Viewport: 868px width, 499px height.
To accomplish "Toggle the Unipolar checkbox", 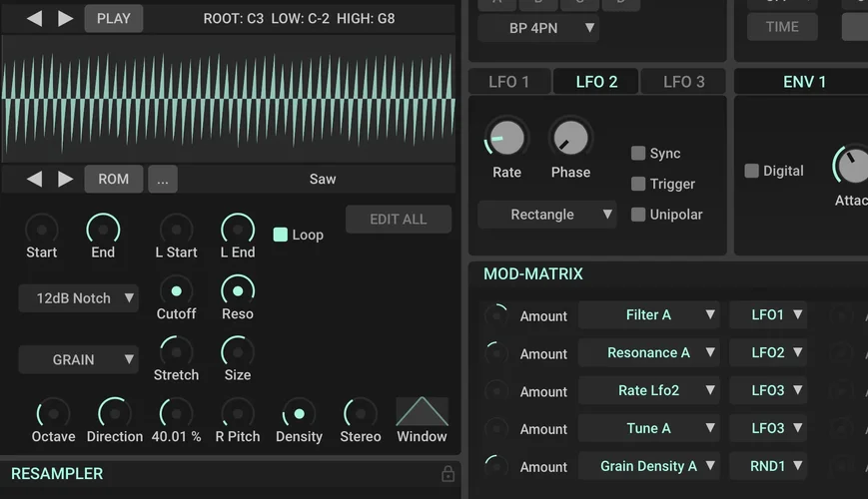I will (638, 215).
